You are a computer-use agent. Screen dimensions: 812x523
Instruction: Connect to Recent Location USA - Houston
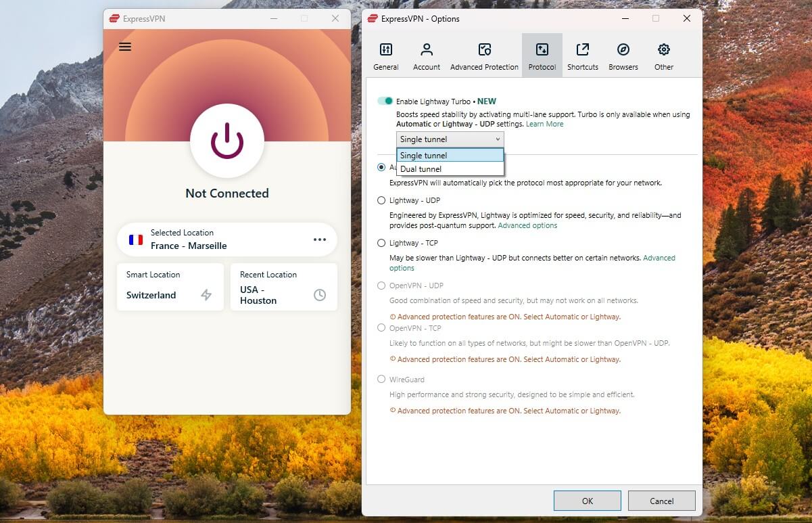click(x=284, y=287)
